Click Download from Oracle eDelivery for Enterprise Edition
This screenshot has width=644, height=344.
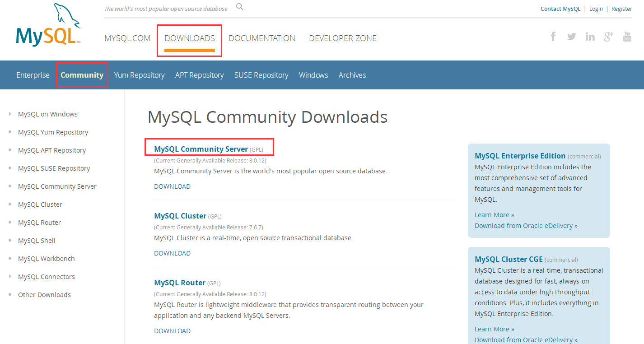(x=526, y=226)
